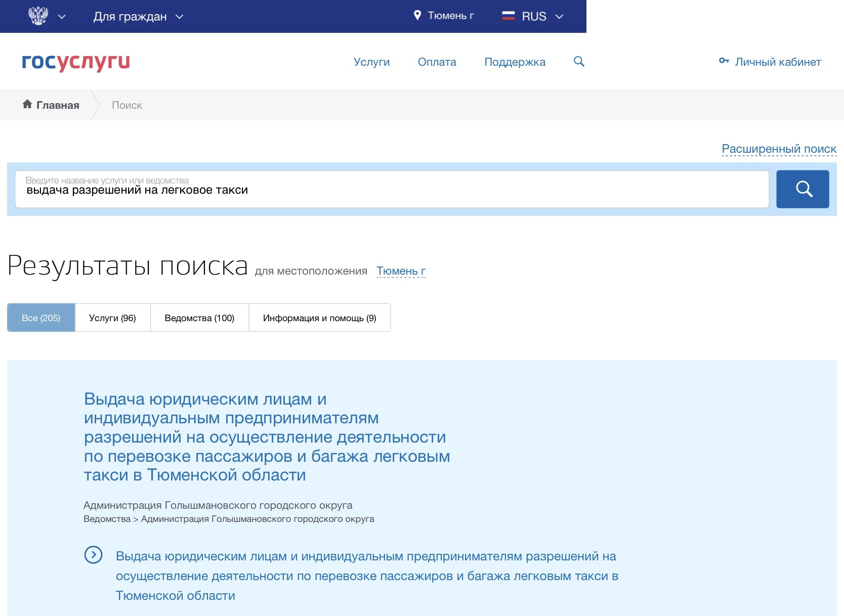Open search via header magnifier icon
844x616 pixels.
click(x=579, y=62)
